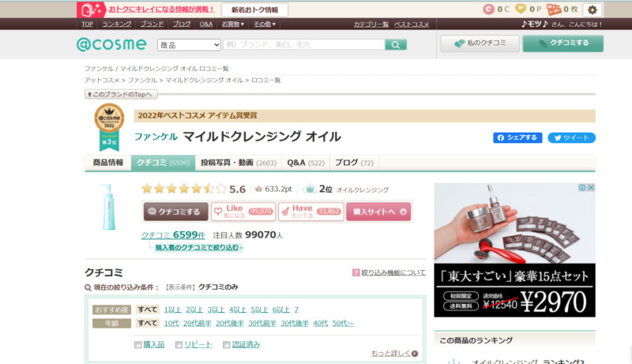This screenshot has height=364, width=632.
Task: Click the クチコミ 6599件 link
Action: (173, 235)
